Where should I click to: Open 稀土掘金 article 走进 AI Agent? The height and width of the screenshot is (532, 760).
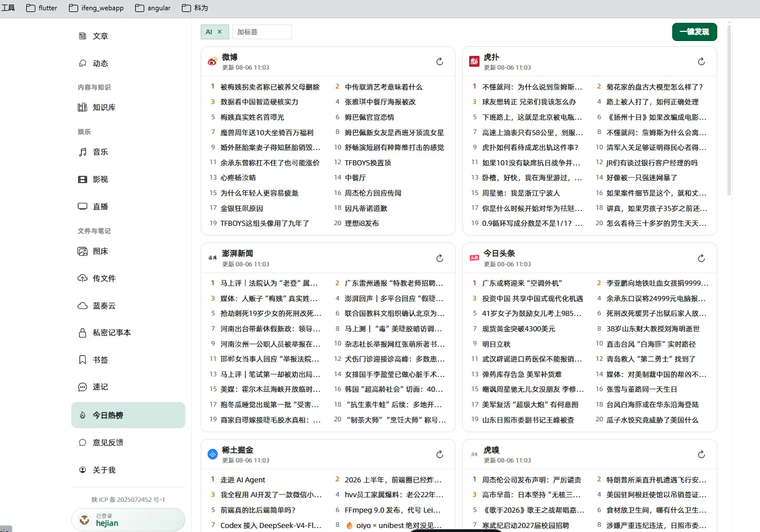243,480
